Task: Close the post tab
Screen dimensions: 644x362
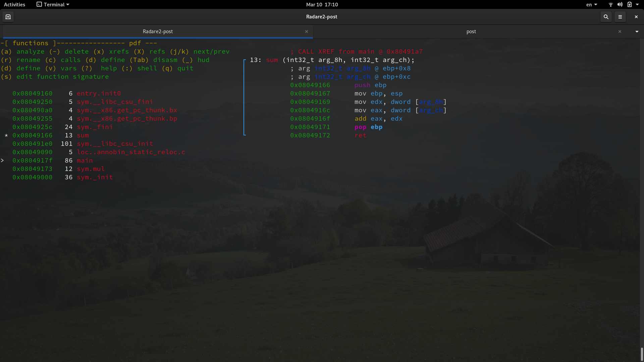Action: coord(620,32)
